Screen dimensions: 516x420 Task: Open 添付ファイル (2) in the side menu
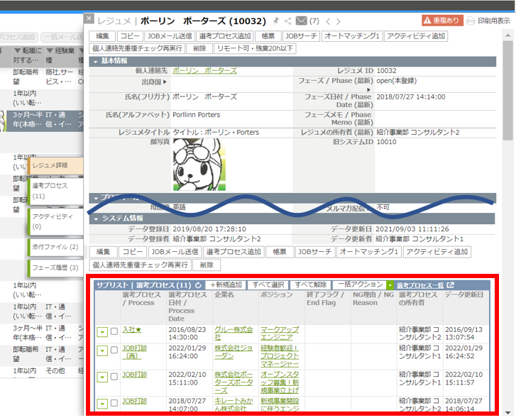pyautogui.click(x=55, y=247)
